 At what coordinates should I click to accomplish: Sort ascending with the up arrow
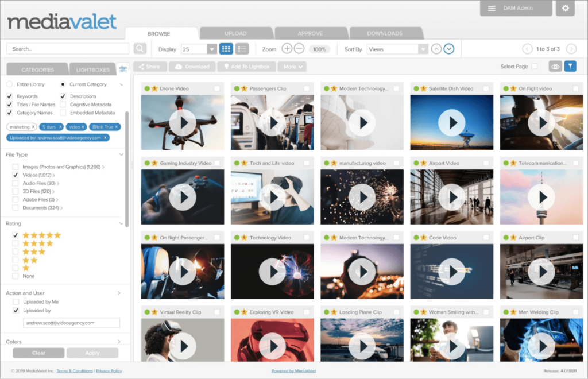point(436,49)
